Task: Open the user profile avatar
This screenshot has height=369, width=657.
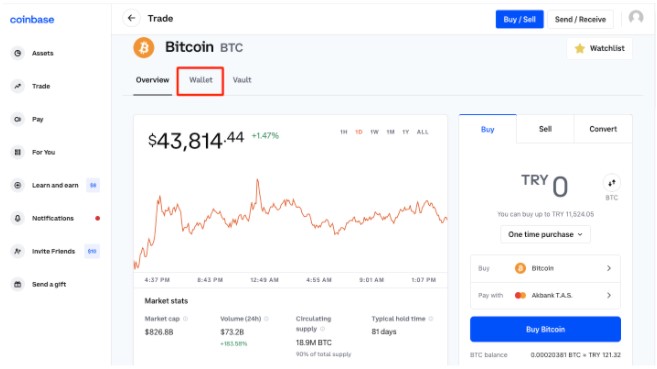Action: [636, 18]
